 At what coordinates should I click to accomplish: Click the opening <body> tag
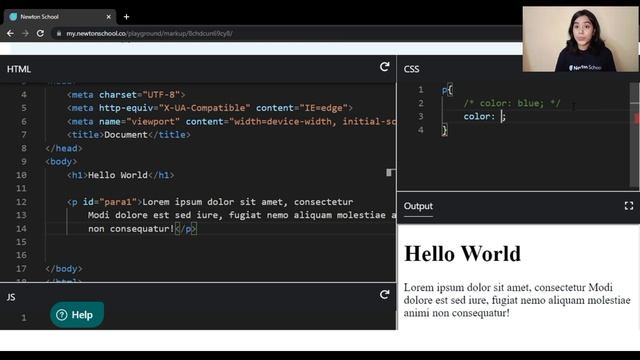click(61, 162)
